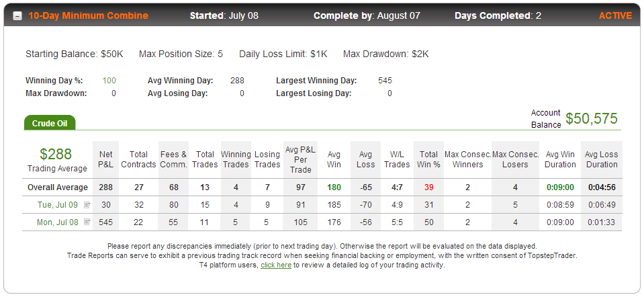Click the Avg Win Duration column header
The height and width of the screenshot is (297, 644).
tap(560, 159)
